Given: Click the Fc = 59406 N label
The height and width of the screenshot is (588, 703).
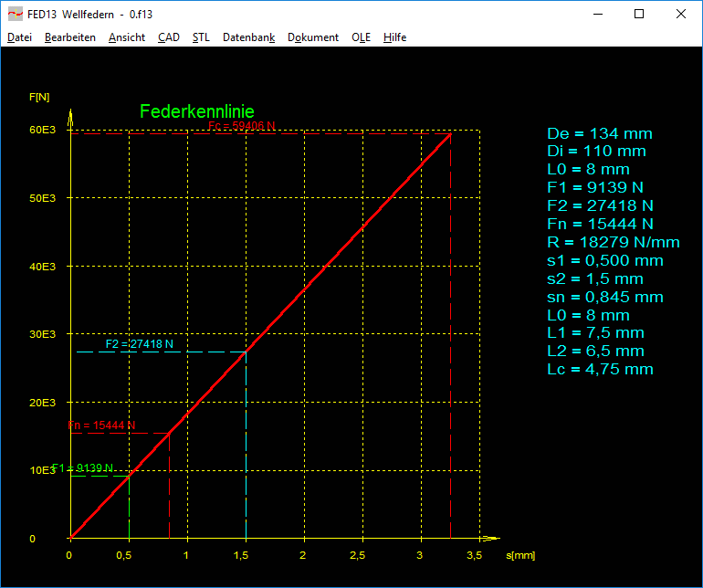Looking at the screenshot, I should 242,126.
